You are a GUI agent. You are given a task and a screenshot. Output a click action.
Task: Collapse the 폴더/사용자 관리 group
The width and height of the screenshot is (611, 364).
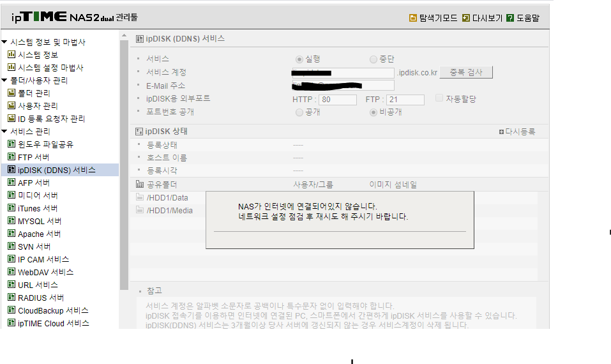(x=4, y=80)
